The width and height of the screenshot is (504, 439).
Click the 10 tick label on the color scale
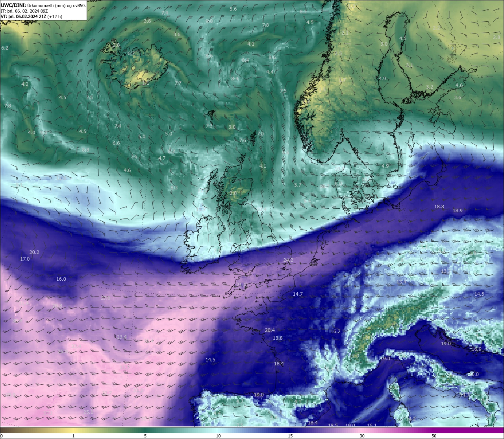point(218,436)
